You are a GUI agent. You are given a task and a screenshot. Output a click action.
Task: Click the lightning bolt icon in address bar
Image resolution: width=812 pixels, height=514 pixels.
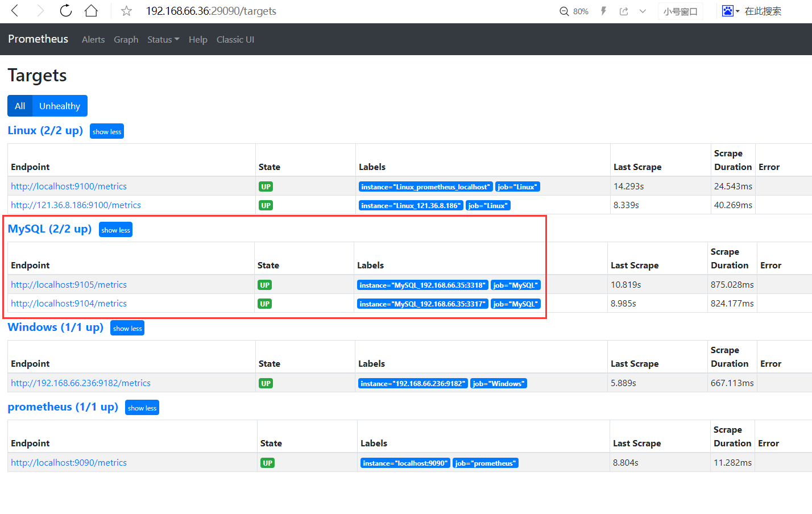point(604,11)
